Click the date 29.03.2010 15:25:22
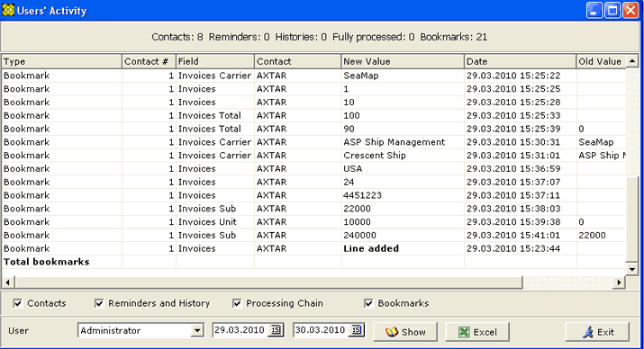Image resolution: width=644 pixels, height=349 pixels. [521, 76]
